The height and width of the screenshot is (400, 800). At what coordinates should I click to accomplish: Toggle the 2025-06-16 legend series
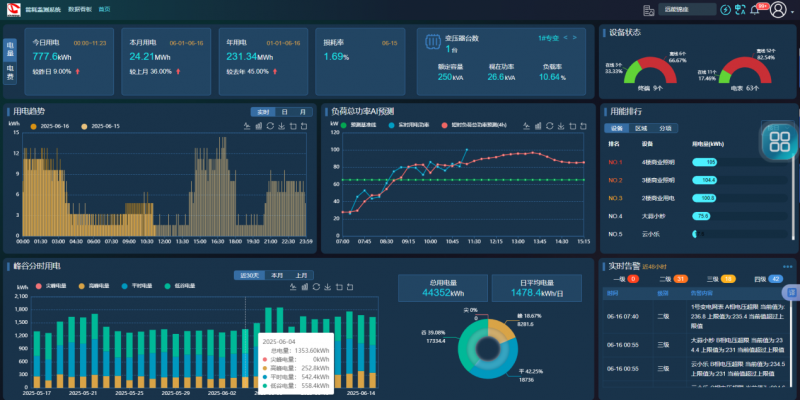pyautogui.click(x=49, y=127)
